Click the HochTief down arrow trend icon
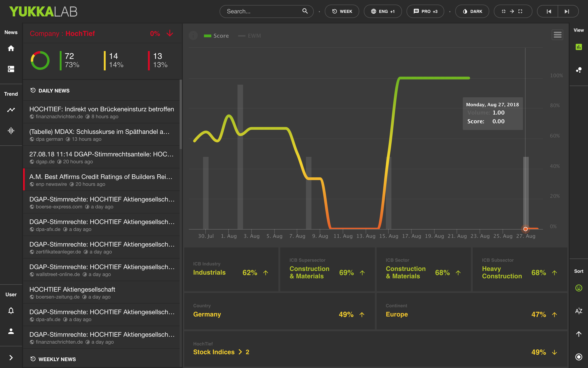 point(170,33)
